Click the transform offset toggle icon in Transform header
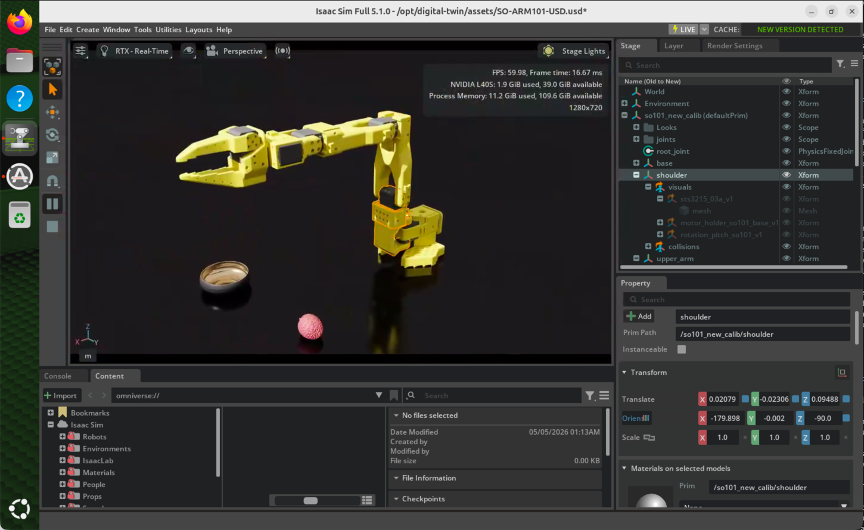The image size is (864, 530). [x=842, y=372]
